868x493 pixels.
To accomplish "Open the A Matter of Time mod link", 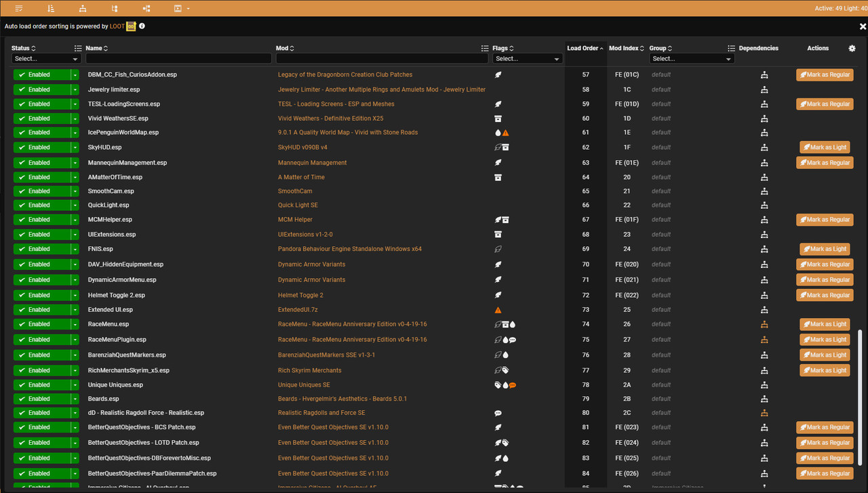I will coord(301,178).
